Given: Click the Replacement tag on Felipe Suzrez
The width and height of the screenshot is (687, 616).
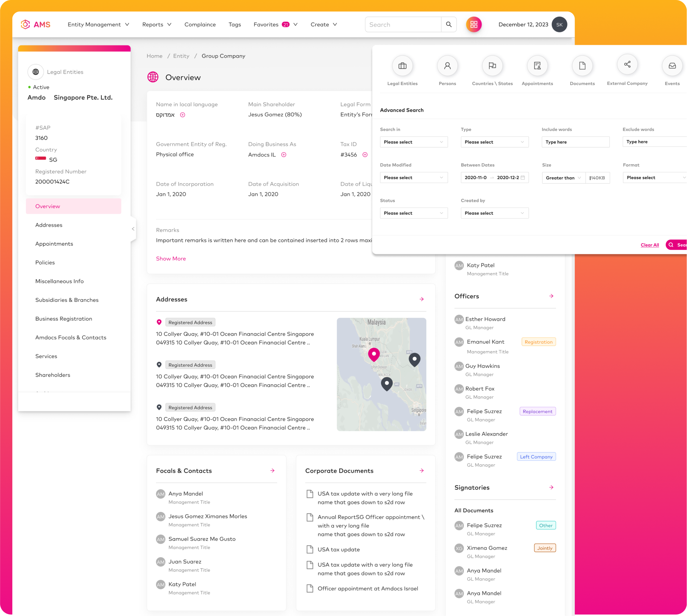Looking at the screenshot, I should click(x=538, y=411).
